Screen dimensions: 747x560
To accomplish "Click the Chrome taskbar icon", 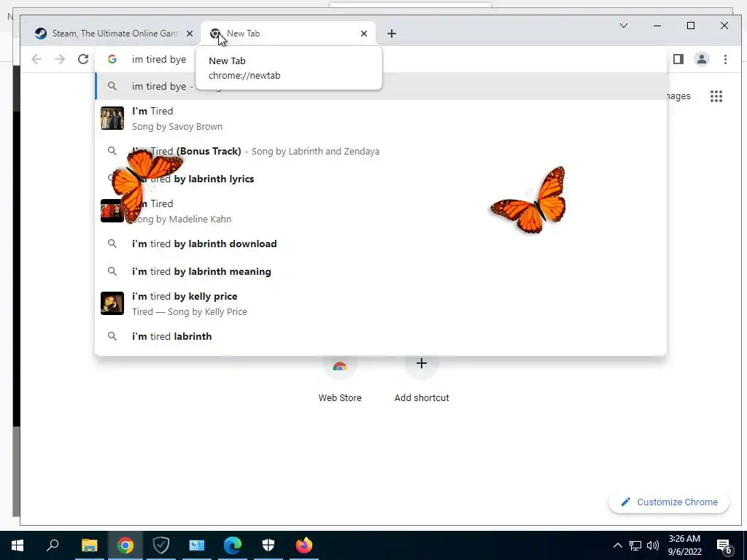I will tap(125, 545).
